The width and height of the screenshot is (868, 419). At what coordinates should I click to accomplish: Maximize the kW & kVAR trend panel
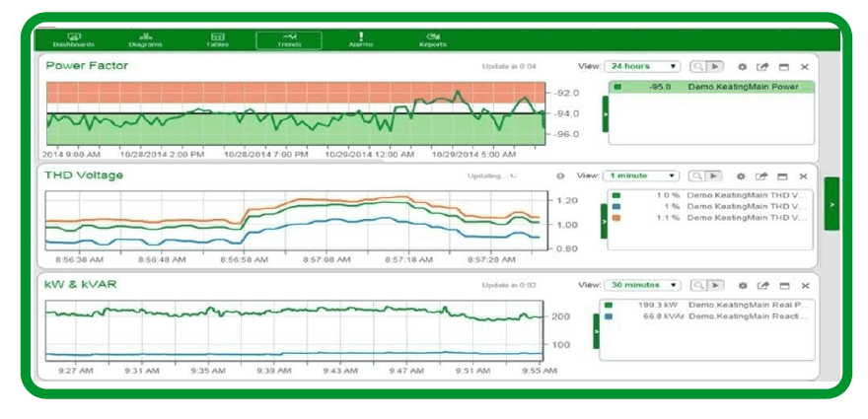pyautogui.click(x=782, y=286)
